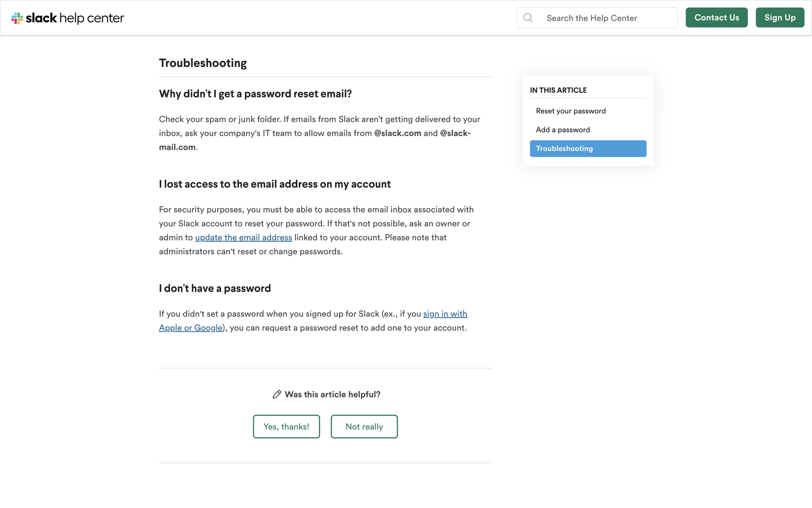Viewport: 812px width, 508px height.
Task: Click the "I don't have a password" heading
Action: [x=215, y=289]
